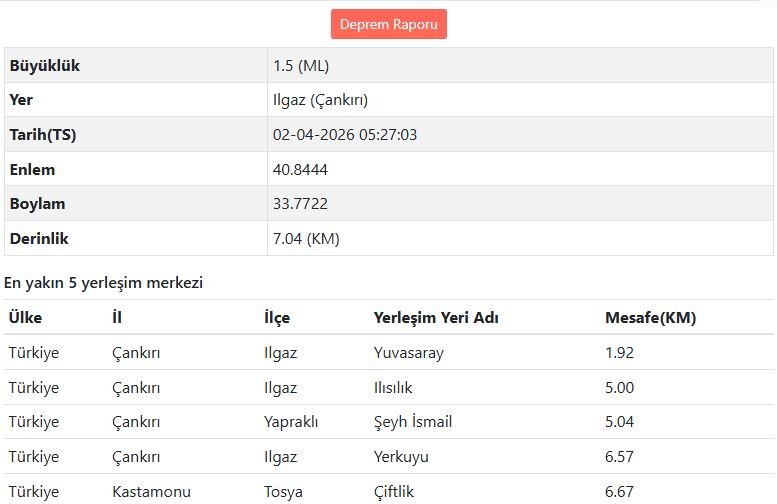
Task: Select the Çiftlik settlement cell
Action: point(393,491)
